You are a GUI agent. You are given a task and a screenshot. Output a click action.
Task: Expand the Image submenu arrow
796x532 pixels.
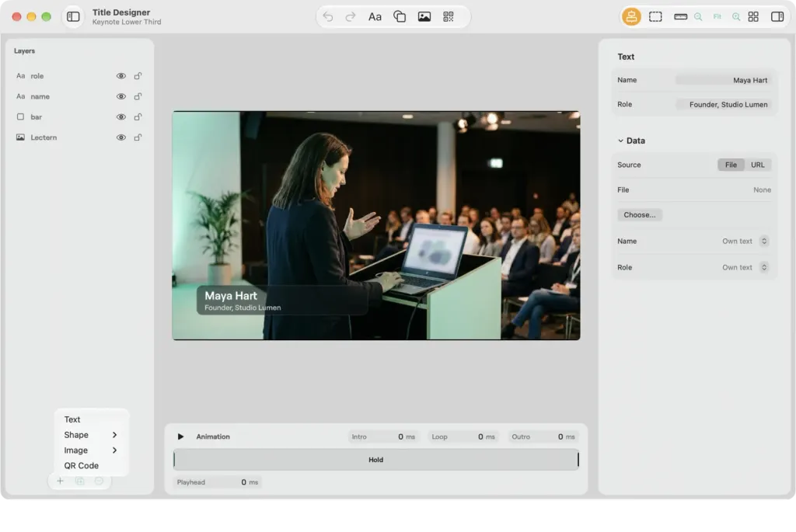(x=115, y=450)
